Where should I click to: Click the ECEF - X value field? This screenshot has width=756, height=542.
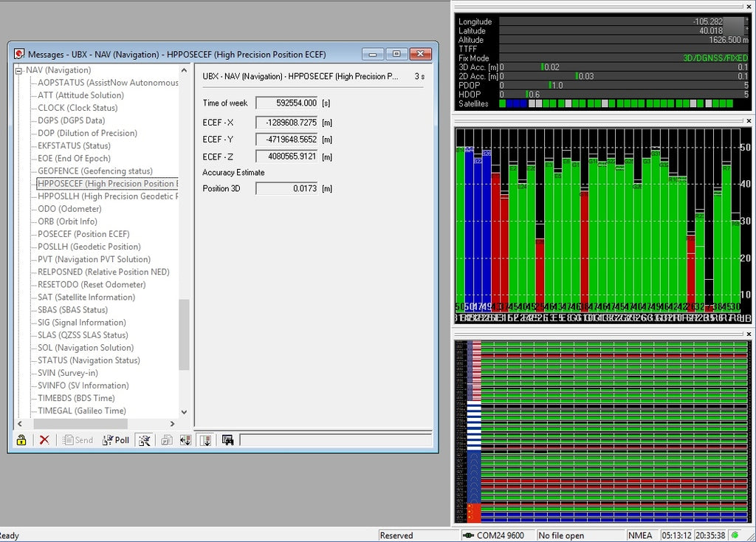(286, 122)
